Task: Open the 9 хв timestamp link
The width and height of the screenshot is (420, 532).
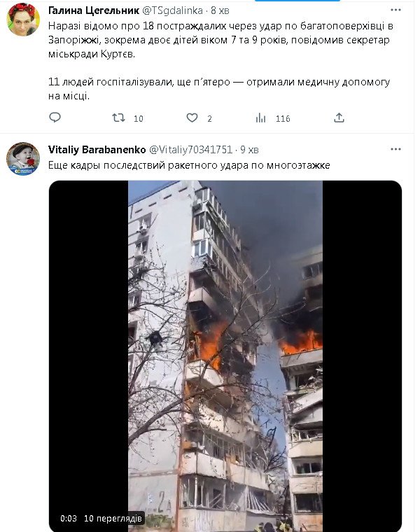Action: click(249, 150)
